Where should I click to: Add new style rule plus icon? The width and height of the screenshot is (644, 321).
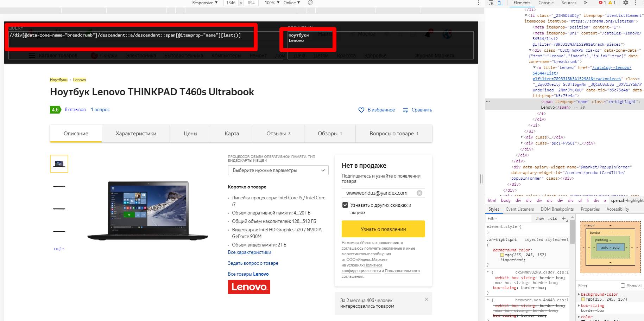tap(563, 218)
